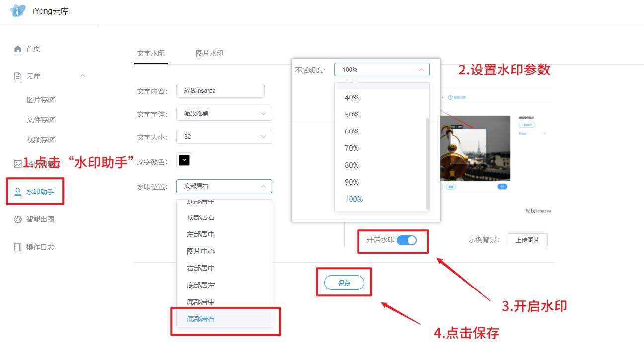Open the 文字字体 dropdown

point(224,114)
